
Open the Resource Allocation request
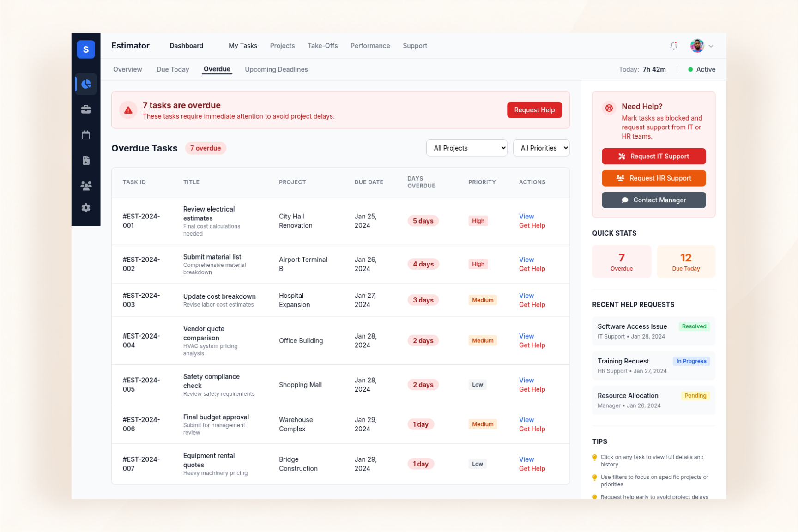pyautogui.click(x=653, y=400)
